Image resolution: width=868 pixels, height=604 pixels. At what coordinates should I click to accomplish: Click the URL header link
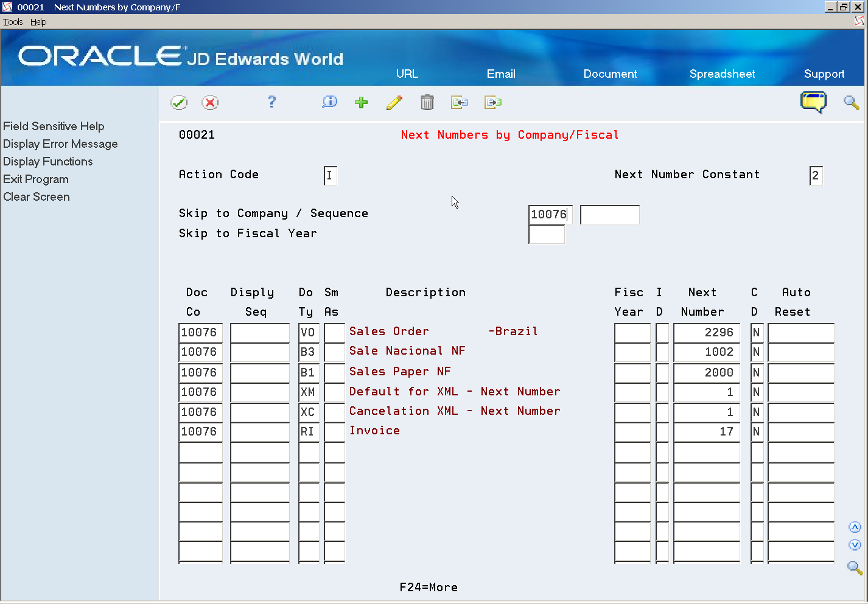tap(407, 74)
